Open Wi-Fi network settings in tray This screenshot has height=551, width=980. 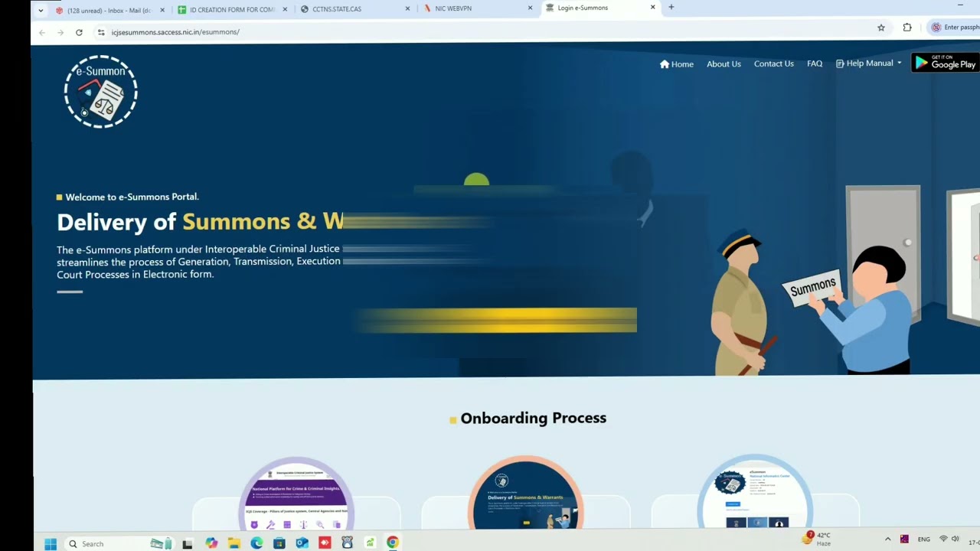[943, 539]
